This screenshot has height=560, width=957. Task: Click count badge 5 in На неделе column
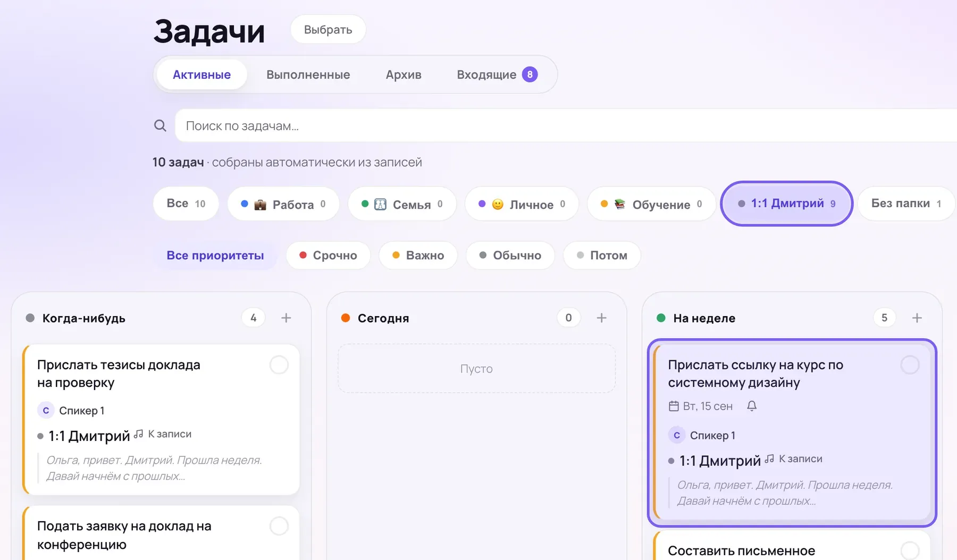coord(884,318)
